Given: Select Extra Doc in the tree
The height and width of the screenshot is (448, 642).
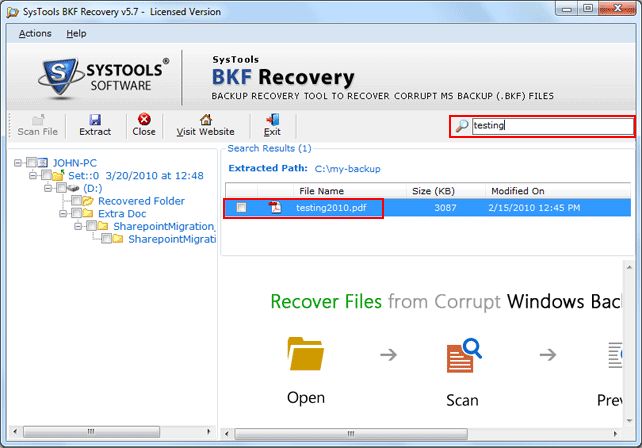Looking at the screenshot, I should [122, 214].
